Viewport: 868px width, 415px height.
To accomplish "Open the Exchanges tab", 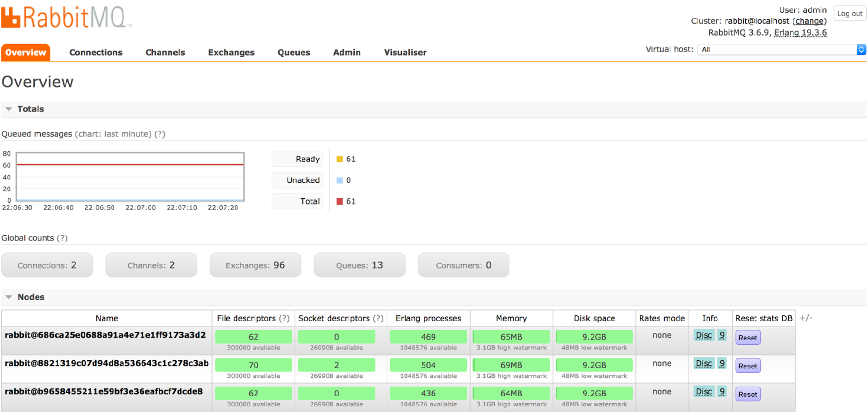I will pyautogui.click(x=231, y=53).
